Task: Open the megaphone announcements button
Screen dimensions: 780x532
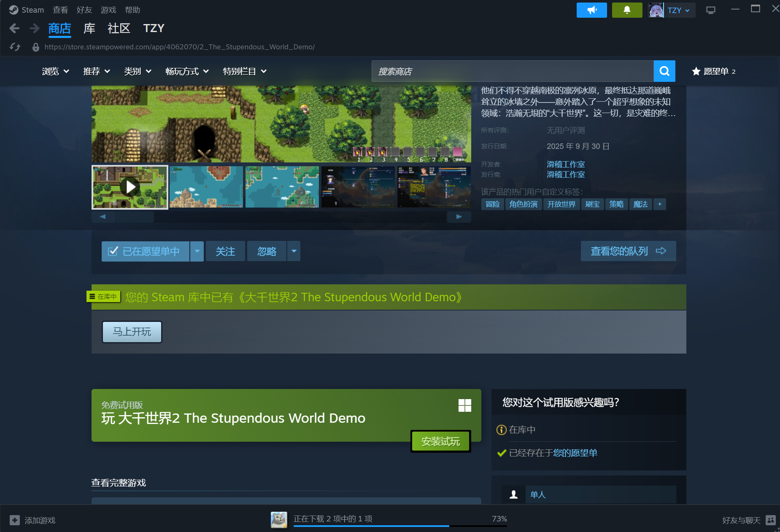Action: click(x=592, y=10)
